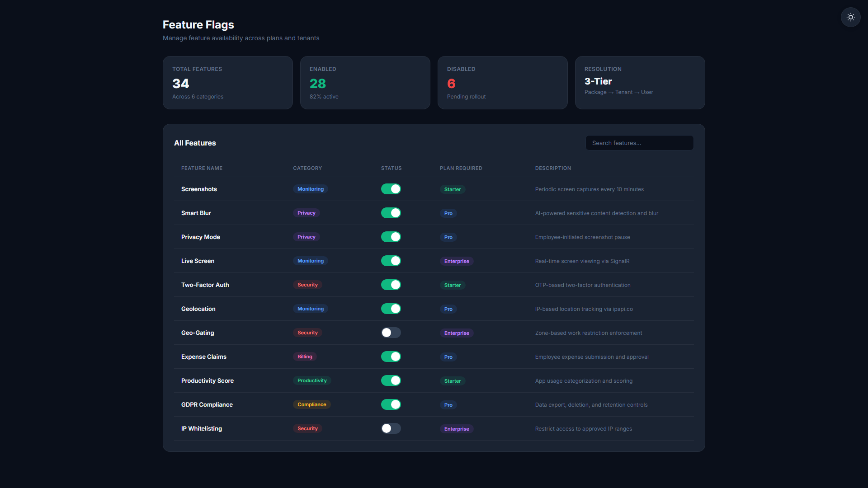The image size is (868, 488).
Task: Switch theme with the sun icon
Action: click(850, 17)
